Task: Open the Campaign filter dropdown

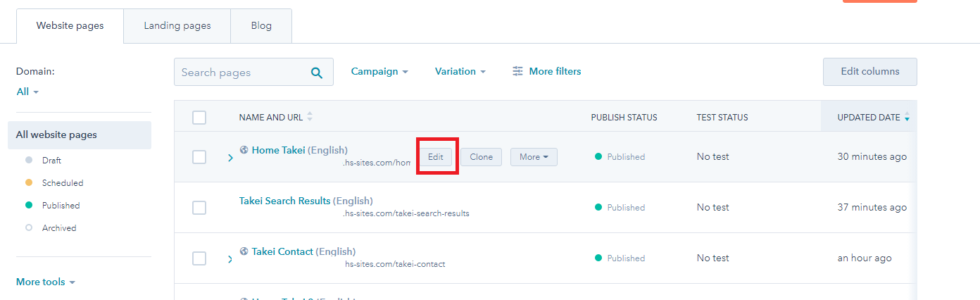Action: [x=379, y=71]
